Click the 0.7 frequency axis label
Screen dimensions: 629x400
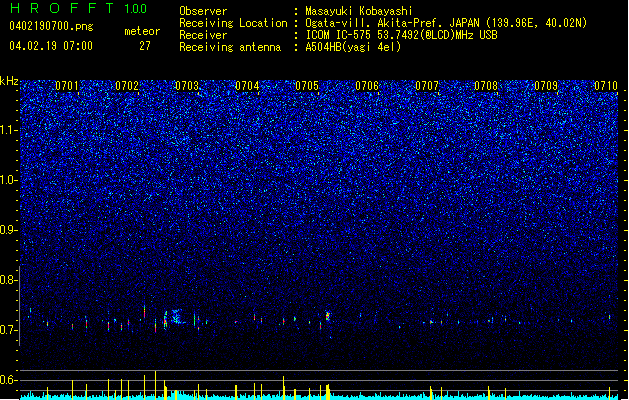9,330
